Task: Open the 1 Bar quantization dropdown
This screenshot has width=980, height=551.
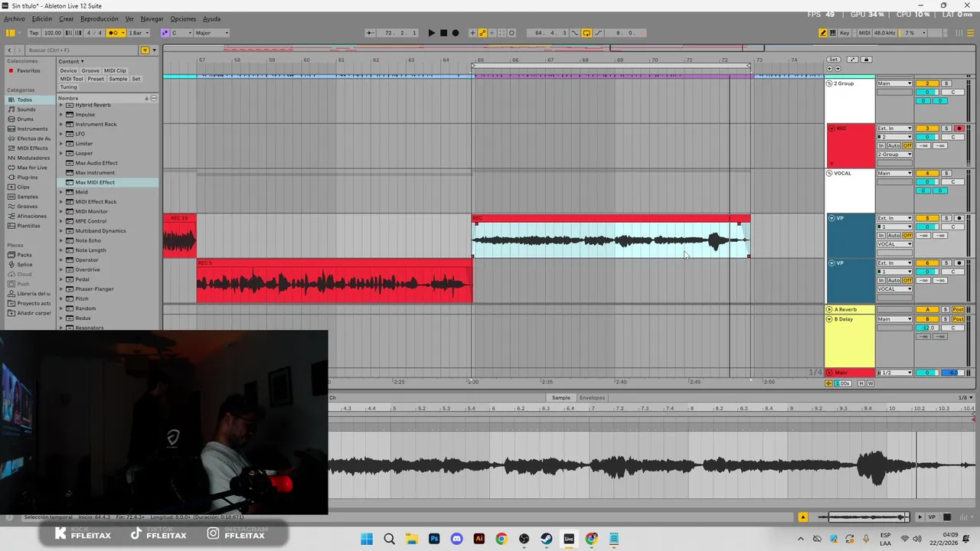Action: tap(139, 33)
